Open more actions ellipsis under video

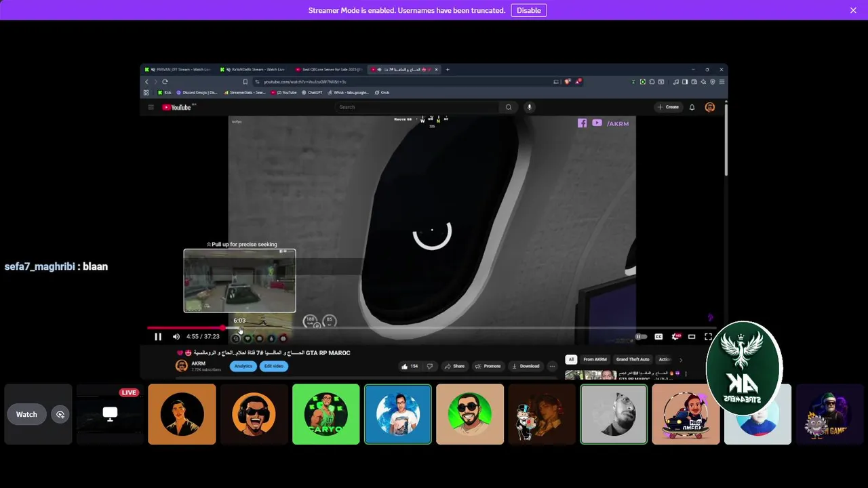tap(552, 366)
